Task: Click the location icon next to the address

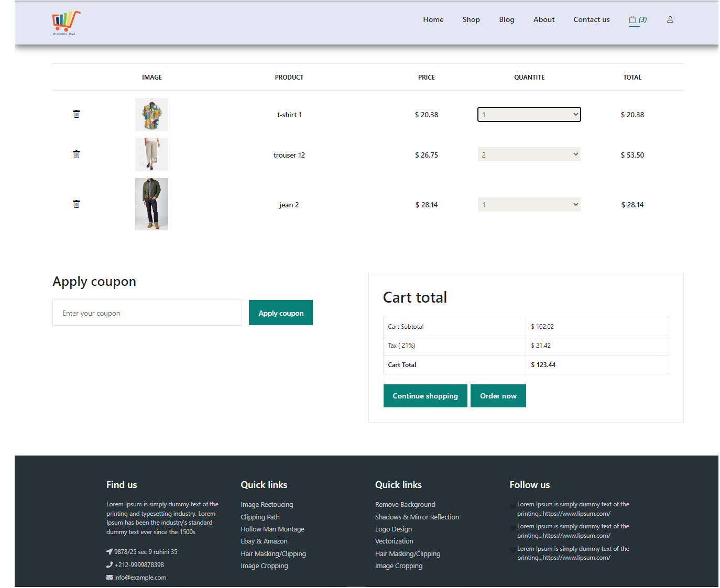Action: (110, 551)
